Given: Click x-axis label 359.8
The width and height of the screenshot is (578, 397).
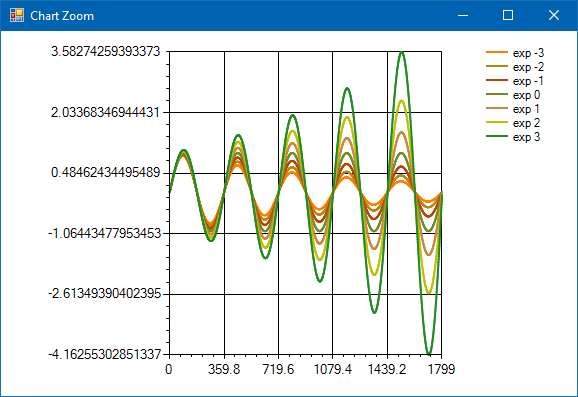Looking at the screenshot, I should 224,369.
